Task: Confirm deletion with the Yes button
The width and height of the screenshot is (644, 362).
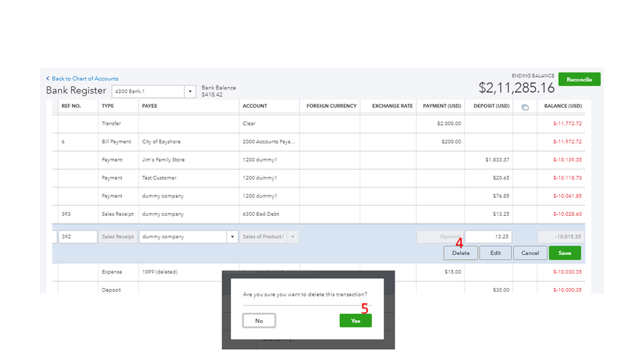Action: 355,320
